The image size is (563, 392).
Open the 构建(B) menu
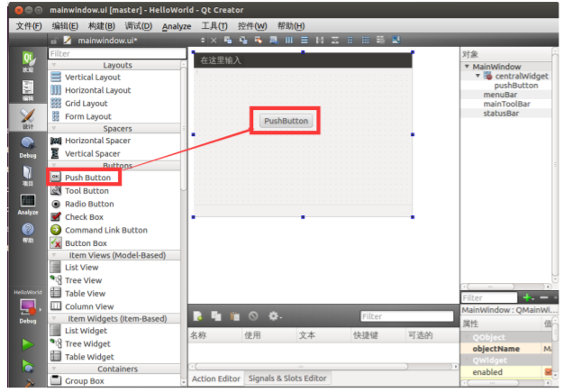coord(102,26)
